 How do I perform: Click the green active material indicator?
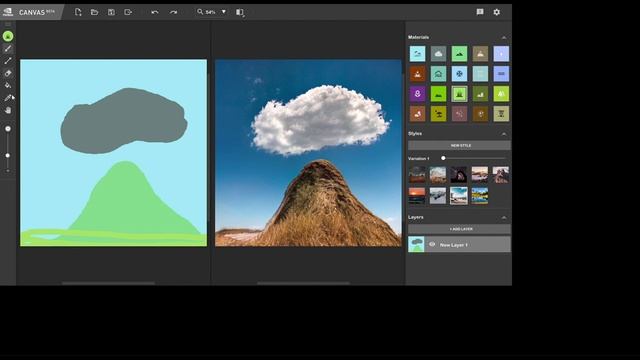[8, 36]
